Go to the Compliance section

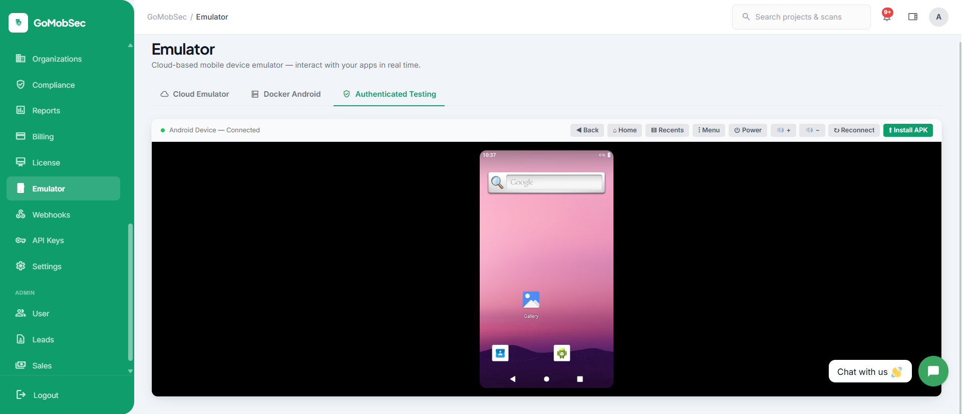point(63,85)
